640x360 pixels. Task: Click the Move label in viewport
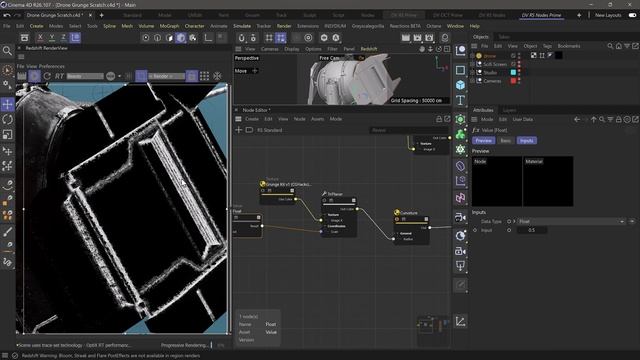tap(241, 71)
